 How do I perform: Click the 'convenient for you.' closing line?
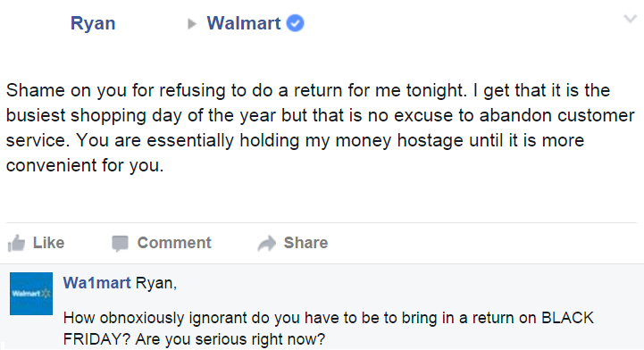pos(85,165)
